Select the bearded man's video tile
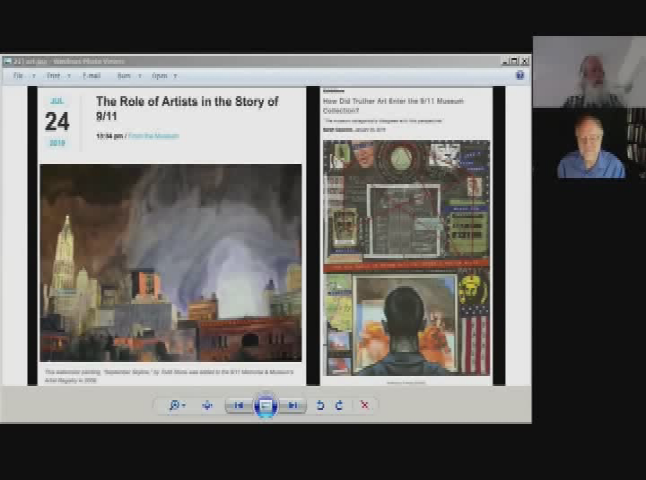Image resolution: width=646 pixels, height=480 pixels. [589, 72]
